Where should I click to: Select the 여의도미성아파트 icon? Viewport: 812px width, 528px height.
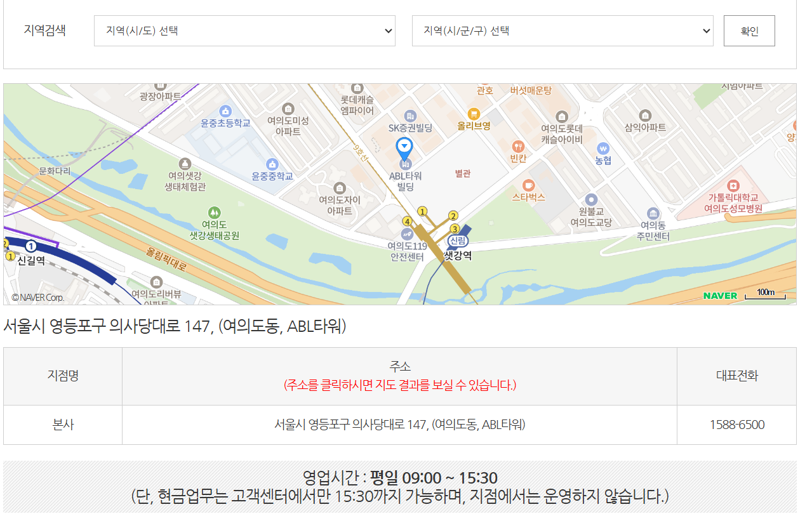point(288,109)
